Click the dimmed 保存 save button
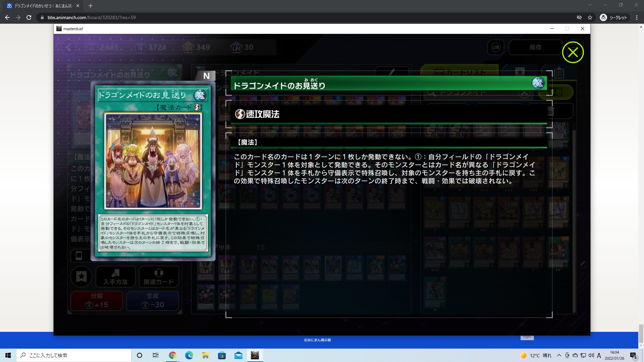The width and height of the screenshot is (644, 362). click(x=535, y=47)
